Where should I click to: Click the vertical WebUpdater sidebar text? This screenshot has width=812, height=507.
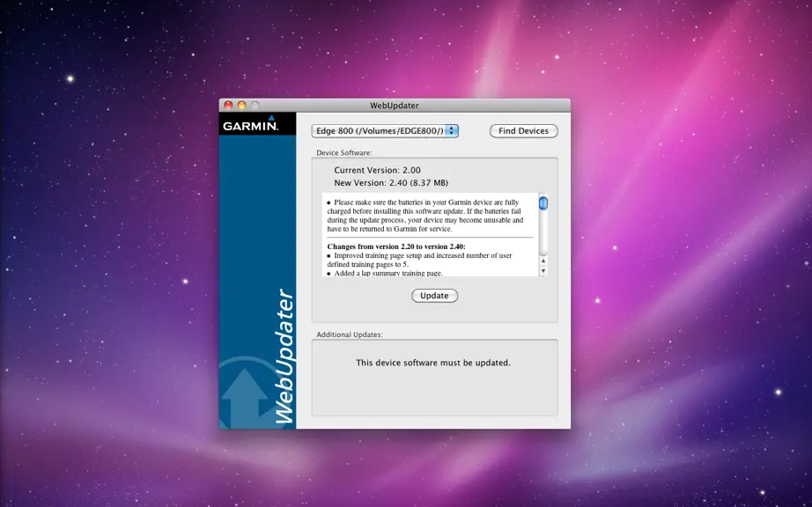(x=284, y=356)
